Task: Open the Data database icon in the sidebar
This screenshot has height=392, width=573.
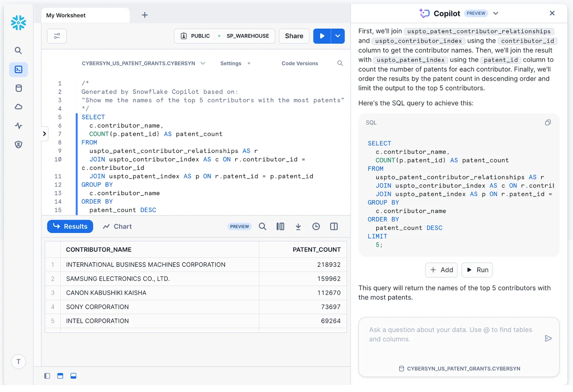Action: 19,88
